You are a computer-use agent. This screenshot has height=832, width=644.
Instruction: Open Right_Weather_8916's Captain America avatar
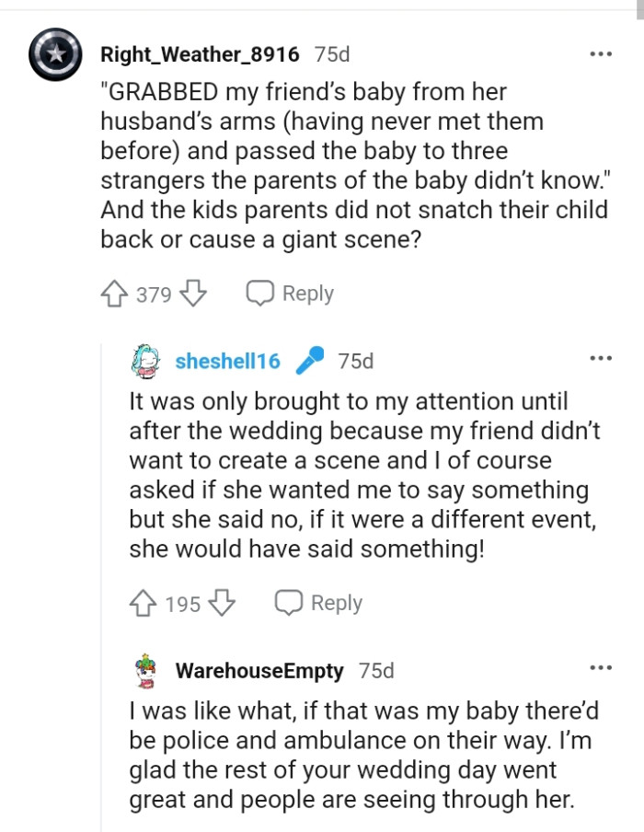pos(54,53)
